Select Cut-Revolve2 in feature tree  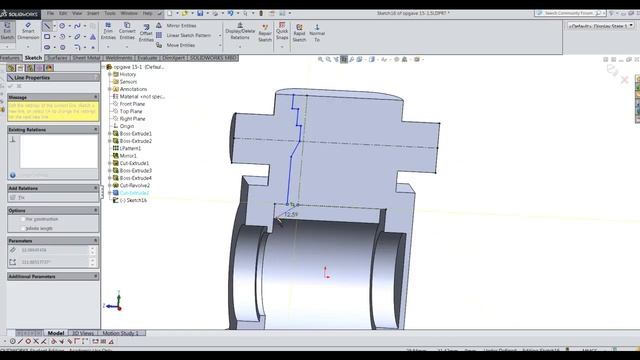click(x=134, y=185)
